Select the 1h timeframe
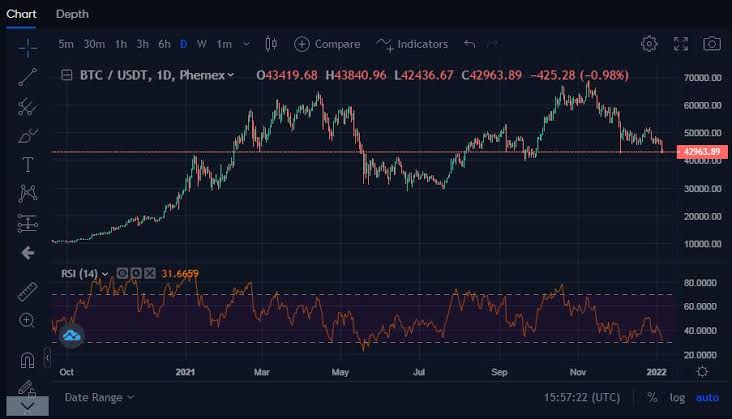 (121, 44)
